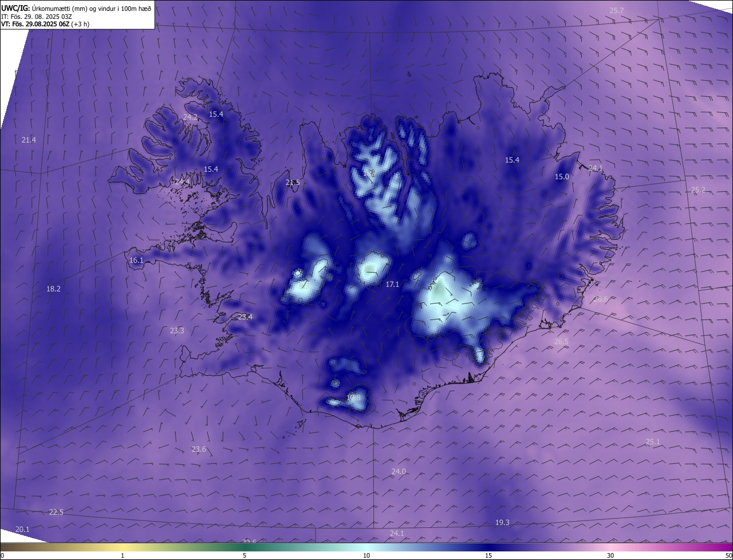
Task: Click the 1 tick on the color scale
Action: (123, 556)
